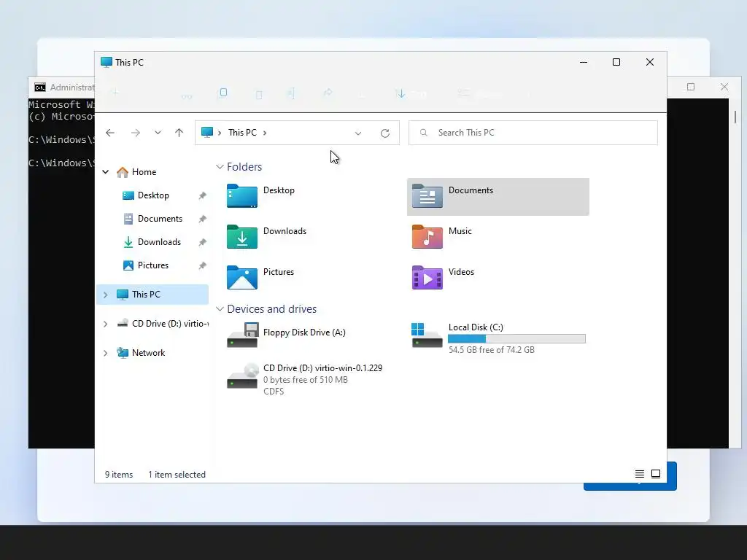Collapse the Devices and drives group
Screen dimensions: 747x560
click(x=220, y=309)
